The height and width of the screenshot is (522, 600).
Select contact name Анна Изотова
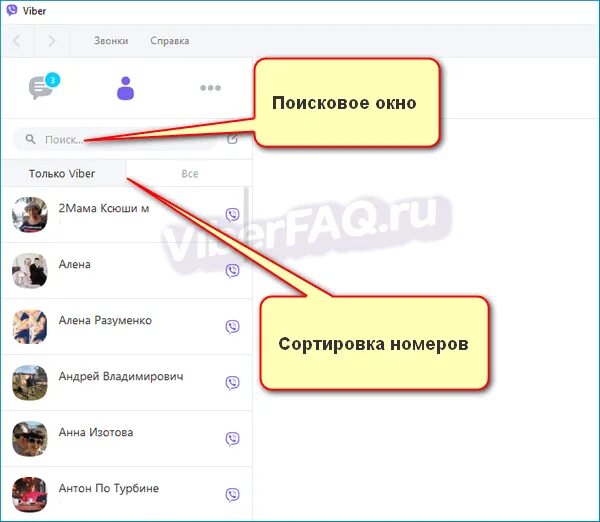pyautogui.click(x=96, y=432)
